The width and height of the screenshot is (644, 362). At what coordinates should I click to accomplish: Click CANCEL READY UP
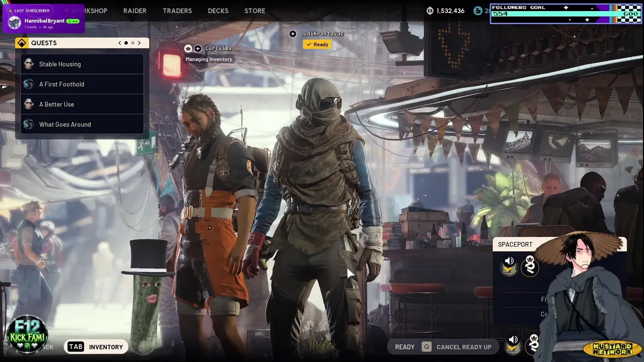click(464, 347)
